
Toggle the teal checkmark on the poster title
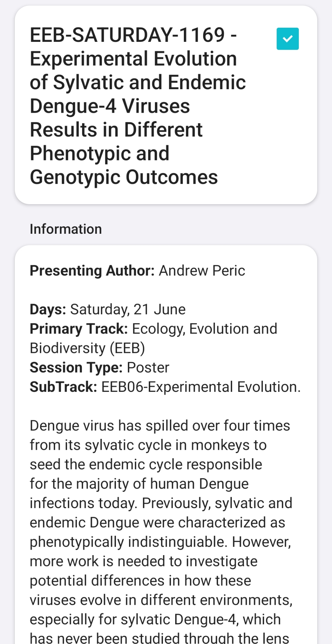[287, 39]
